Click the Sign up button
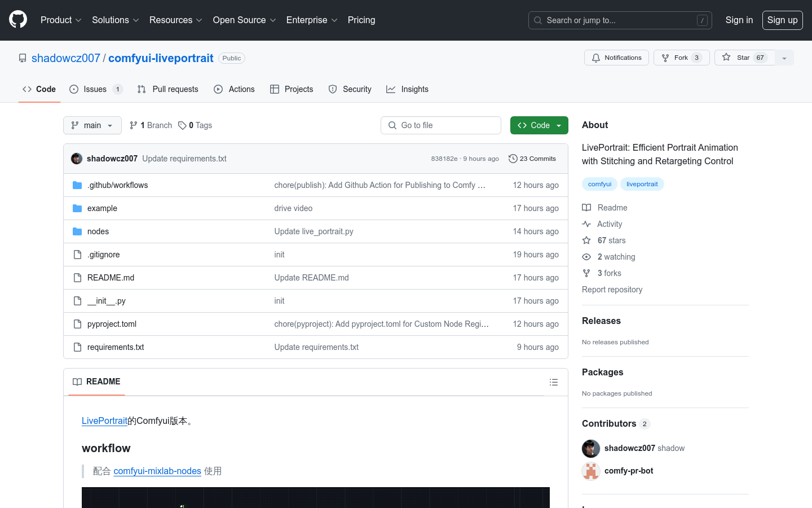The image size is (812, 508). (x=782, y=20)
